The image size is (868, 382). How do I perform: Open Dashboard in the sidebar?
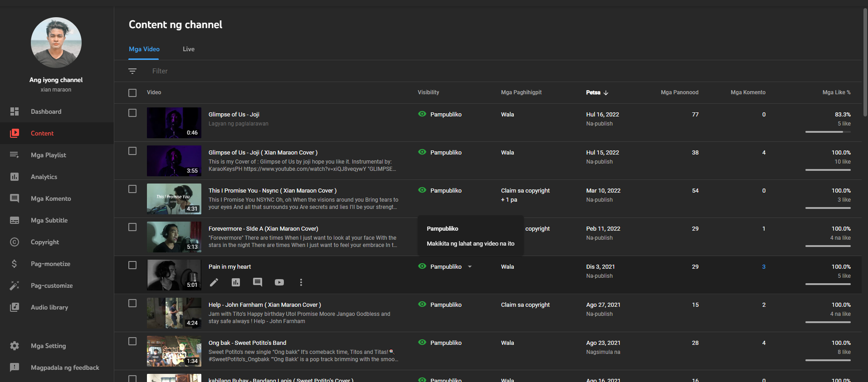[x=46, y=111]
